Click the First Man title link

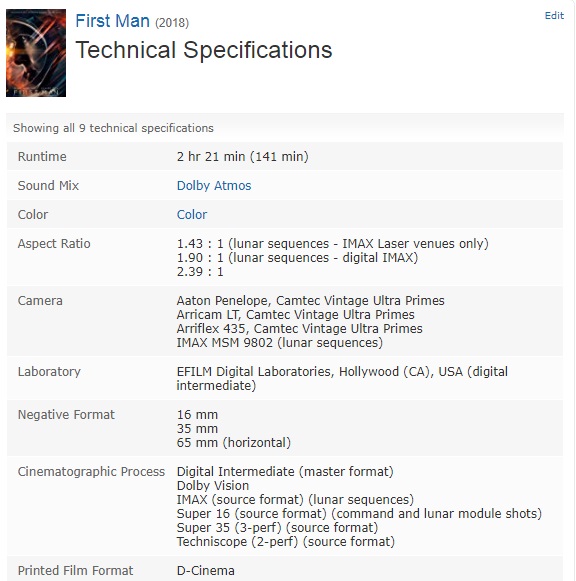coord(113,21)
